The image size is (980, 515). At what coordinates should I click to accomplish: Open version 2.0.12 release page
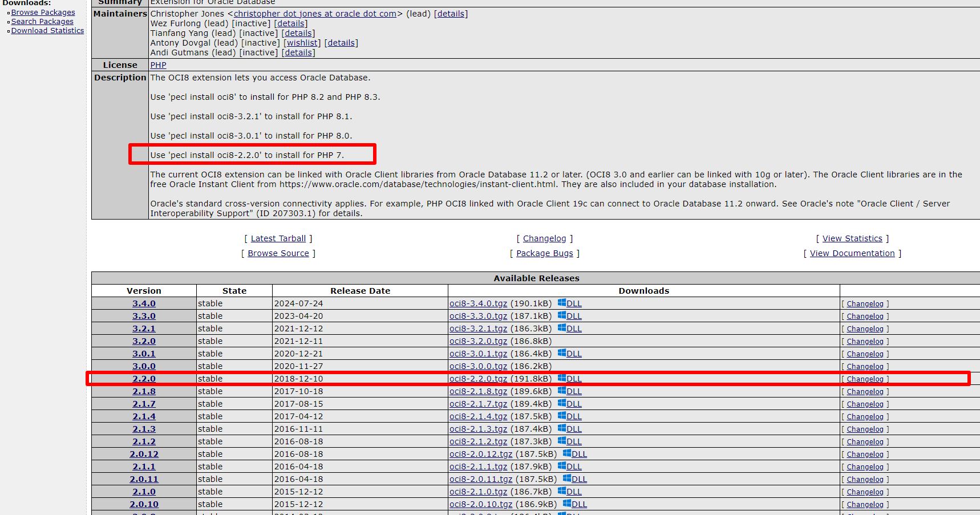144,454
